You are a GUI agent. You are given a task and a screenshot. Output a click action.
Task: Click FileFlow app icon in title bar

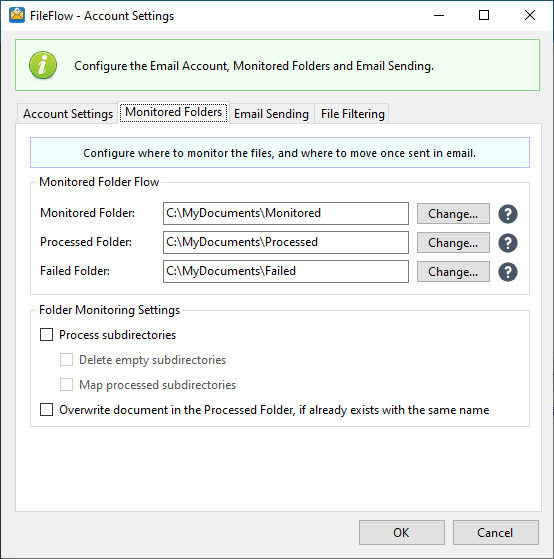point(17,15)
